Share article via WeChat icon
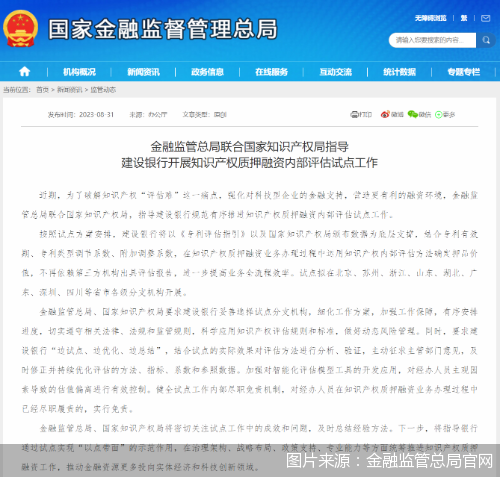 413,114
